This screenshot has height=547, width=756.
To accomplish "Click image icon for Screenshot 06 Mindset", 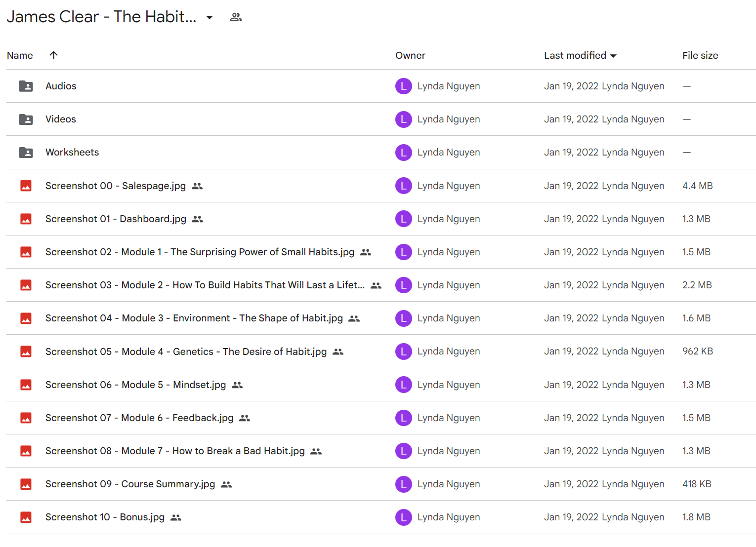I will click(x=26, y=385).
